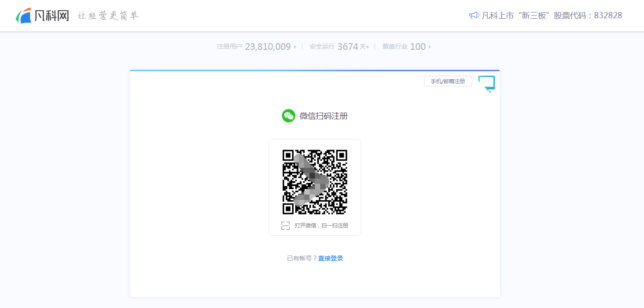Switch to phone/email registration via corner icon

486,84
